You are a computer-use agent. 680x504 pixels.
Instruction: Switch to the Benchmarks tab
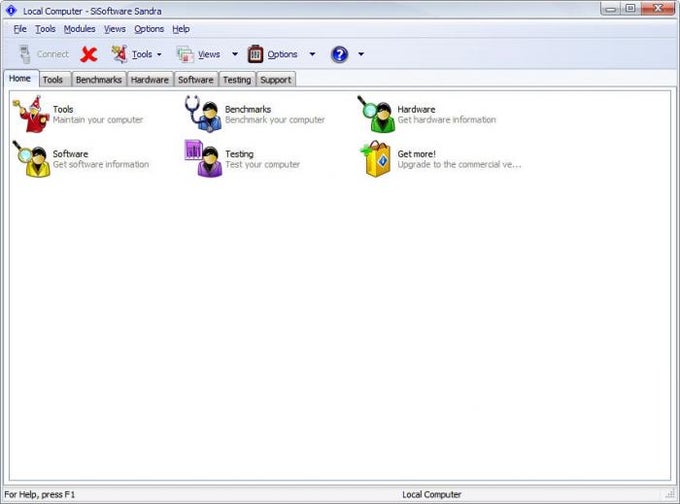click(99, 80)
